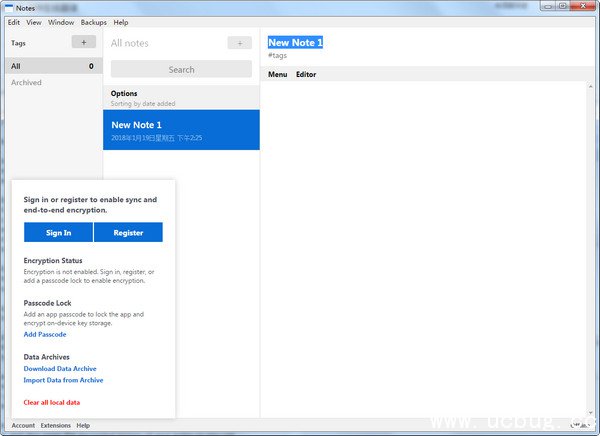Create a new note with plus button
The height and width of the screenshot is (436, 600).
tap(240, 43)
